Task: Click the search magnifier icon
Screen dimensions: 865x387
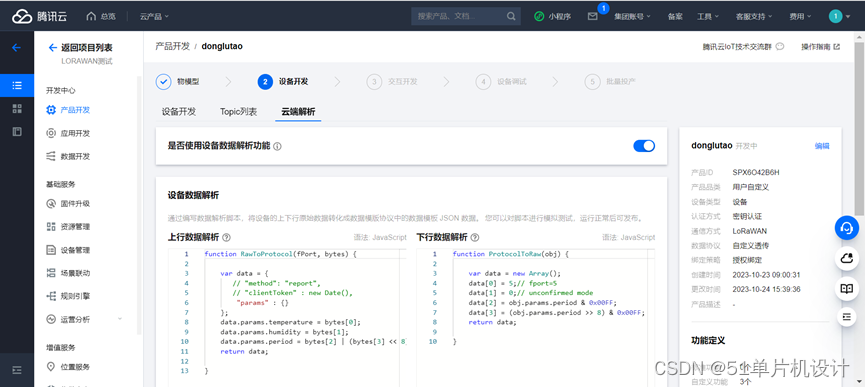Action: pos(511,16)
